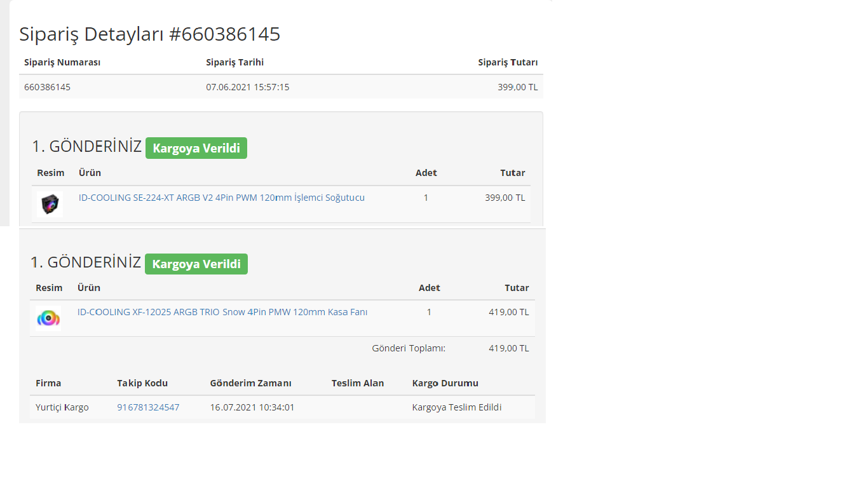This screenshot has width=868, height=488.
Task: Click the 419,00 TL value beside Gönderi Toplamı
Action: coord(509,348)
